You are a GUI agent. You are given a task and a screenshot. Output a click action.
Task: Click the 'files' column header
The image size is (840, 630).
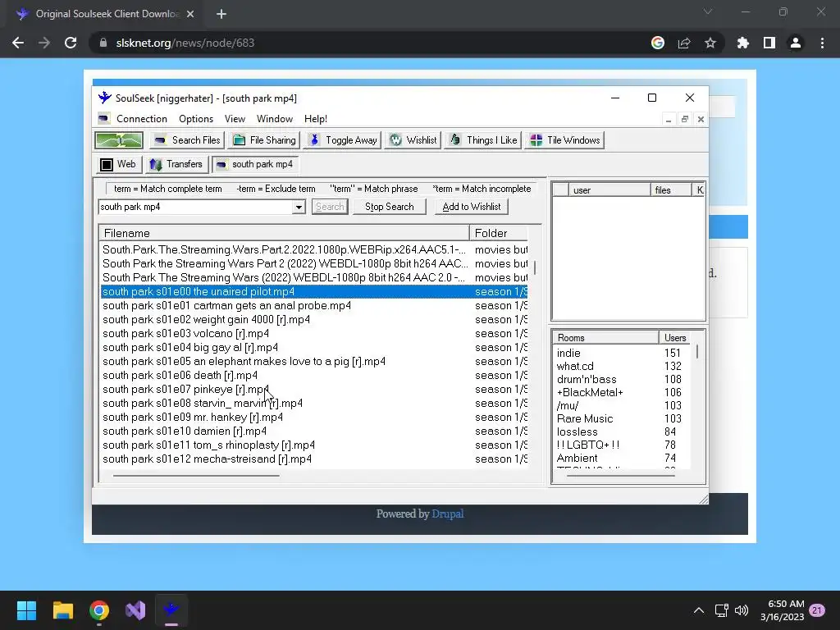click(x=671, y=189)
